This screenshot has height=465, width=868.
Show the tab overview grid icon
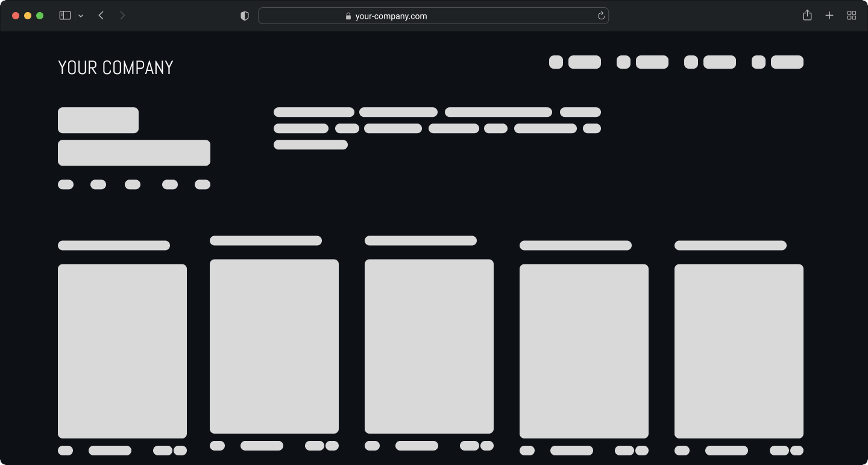point(852,16)
